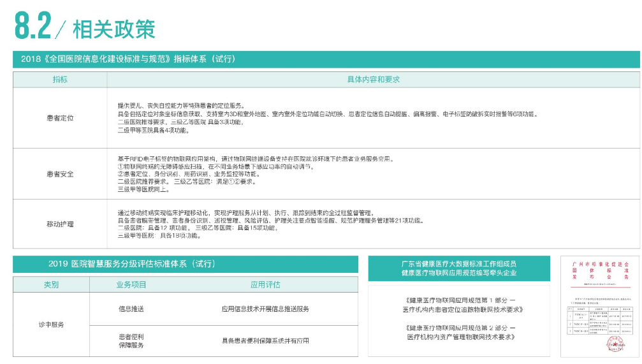Image resolution: width=642 pixels, height=364 pixels.
Task: Click the 移动护理 row label
Action: tap(60, 224)
